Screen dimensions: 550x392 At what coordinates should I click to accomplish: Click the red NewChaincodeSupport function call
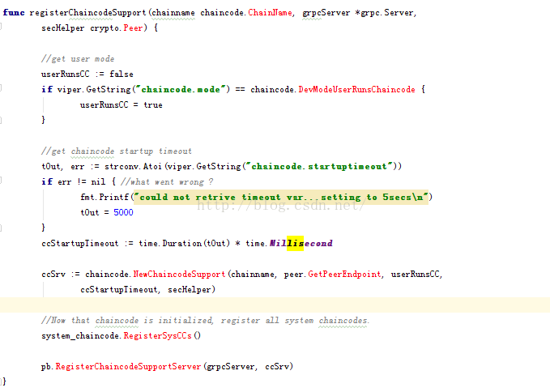[179, 275]
